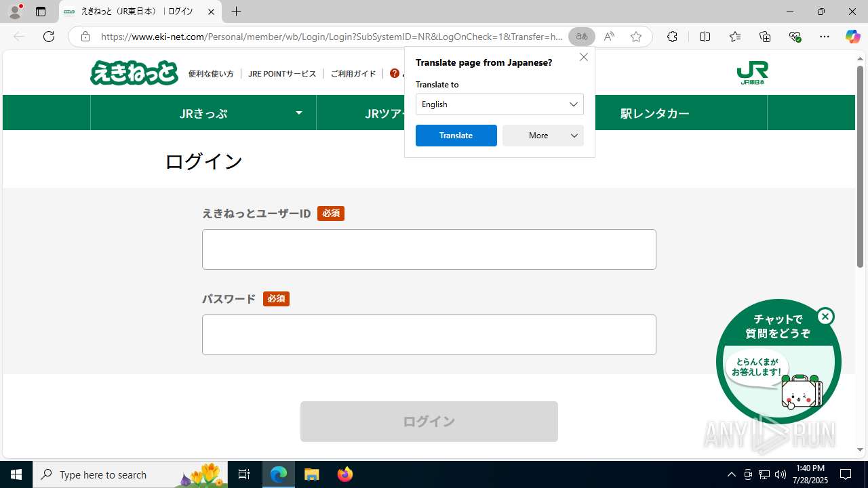Image resolution: width=868 pixels, height=488 pixels.
Task: Click the JR東日本 logo
Action: pos(753,73)
